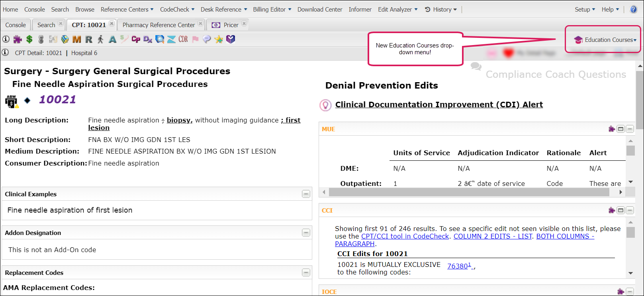The width and height of the screenshot is (644, 296).
Task: Open the Education Courses drop-down
Action: [x=606, y=40]
